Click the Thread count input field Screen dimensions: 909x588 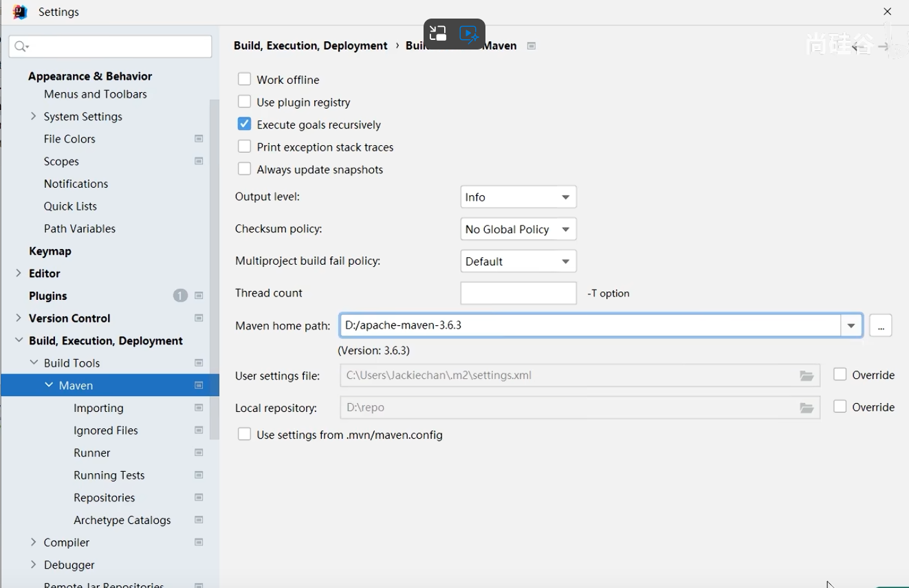[518, 293]
